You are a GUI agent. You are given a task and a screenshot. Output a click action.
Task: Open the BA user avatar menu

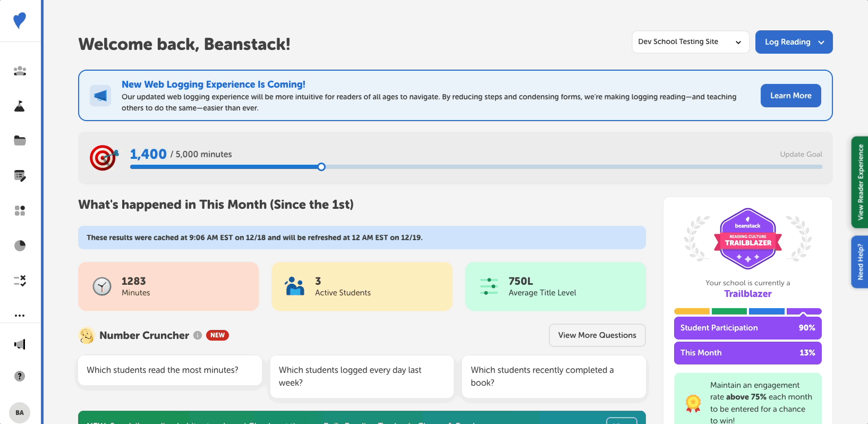coord(20,412)
